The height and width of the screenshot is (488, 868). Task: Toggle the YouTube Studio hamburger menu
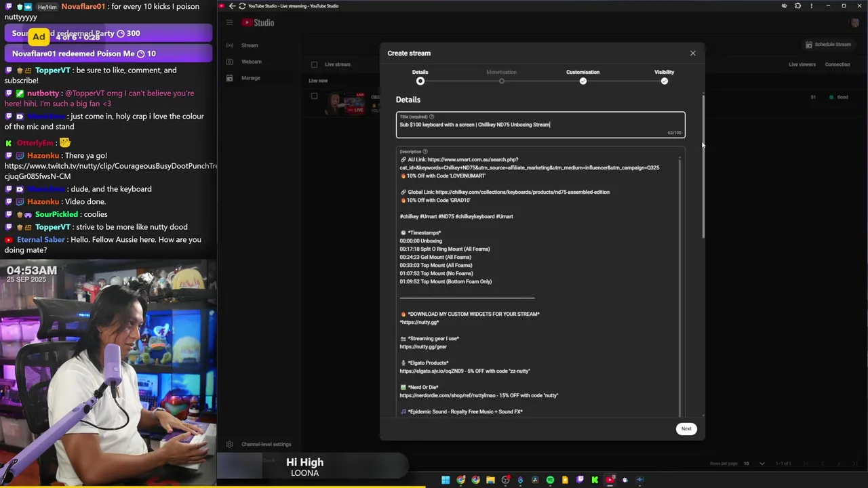click(229, 22)
